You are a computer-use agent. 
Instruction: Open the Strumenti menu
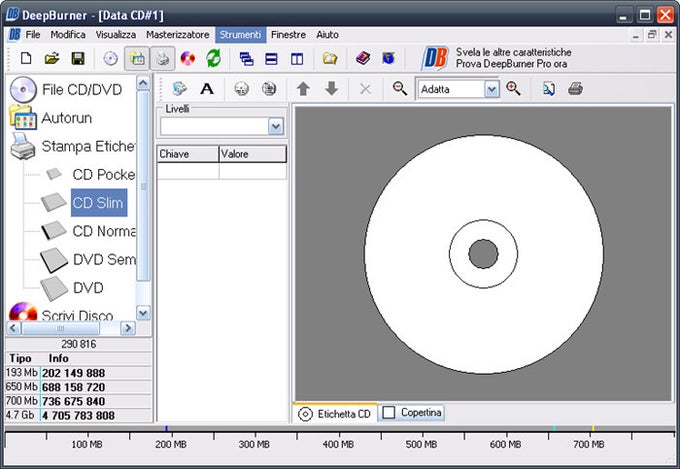coord(240,35)
